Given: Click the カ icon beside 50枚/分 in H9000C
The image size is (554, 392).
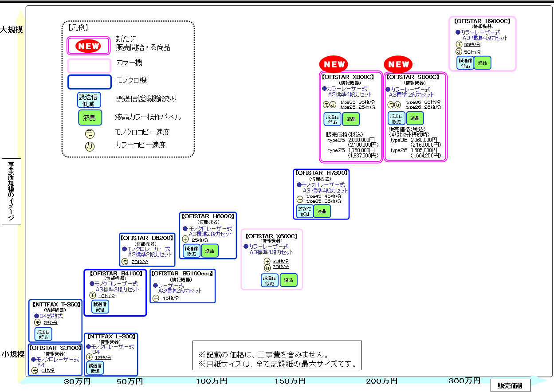Looking at the screenshot, I should (460, 51).
